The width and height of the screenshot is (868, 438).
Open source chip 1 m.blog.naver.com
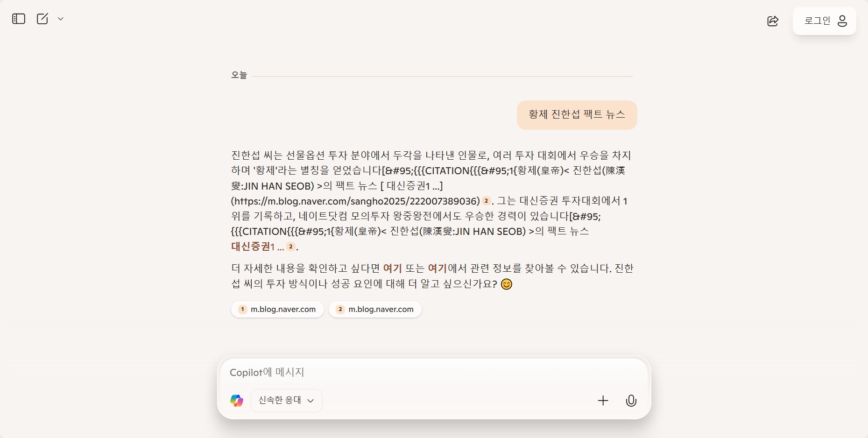pos(277,309)
